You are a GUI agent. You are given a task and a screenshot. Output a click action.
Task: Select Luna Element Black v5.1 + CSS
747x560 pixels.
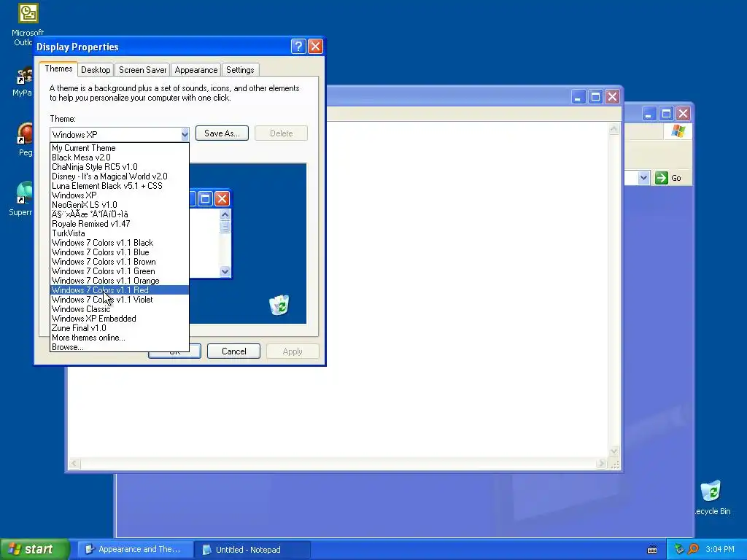pos(120,186)
